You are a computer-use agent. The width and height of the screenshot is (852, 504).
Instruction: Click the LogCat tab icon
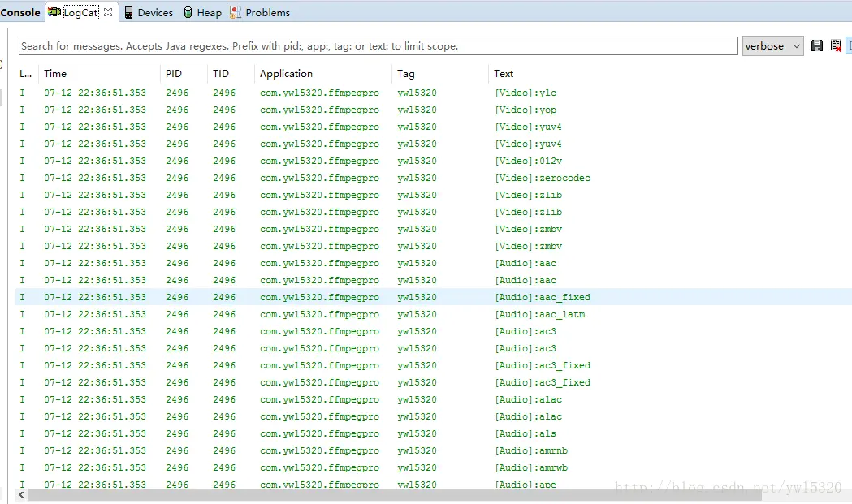[x=54, y=12]
